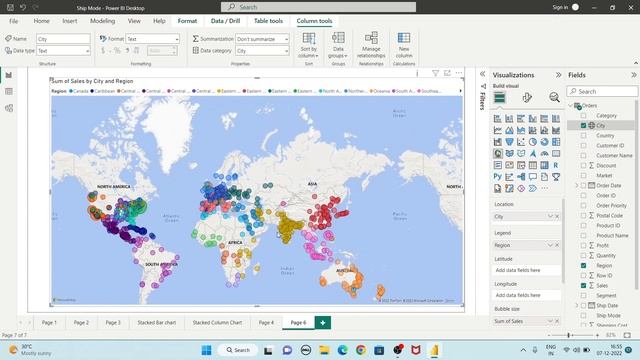Screen dimensions: 640x360
Task: Select the Clustered column chart visual
Action: point(533,119)
